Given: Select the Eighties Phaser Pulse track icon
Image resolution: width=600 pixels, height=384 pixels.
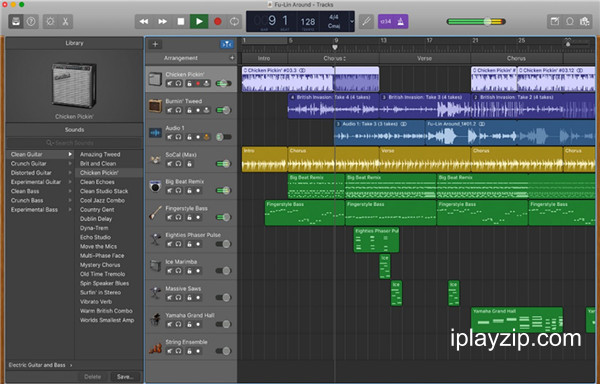Looking at the screenshot, I should 155,239.
